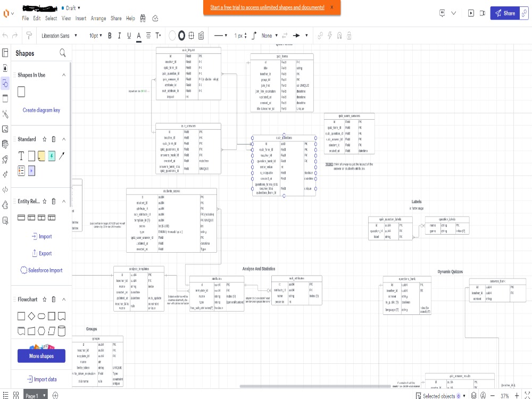Screen dimensions: 532x399
Task: Click the Undo arrow in the toolbar
Action: pyautogui.click(x=5, y=35)
